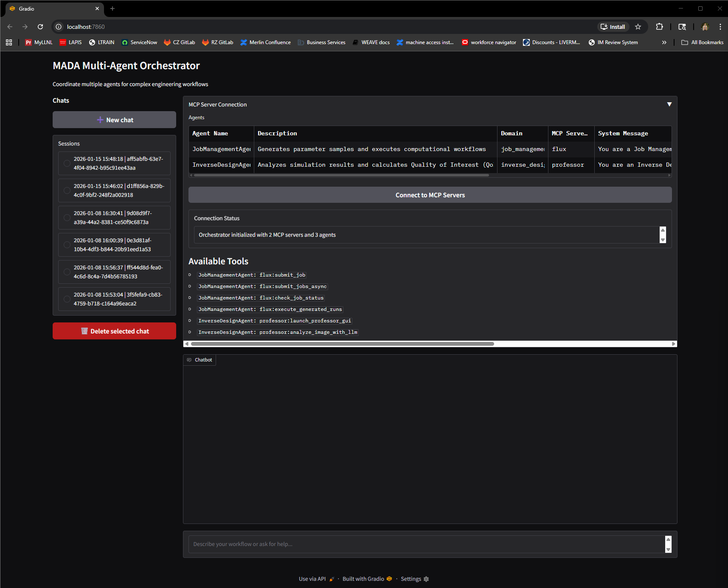This screenshot has height=588, width=728.
Task: Click the side panel search icon in toolbar
Action: coord(682,27)
